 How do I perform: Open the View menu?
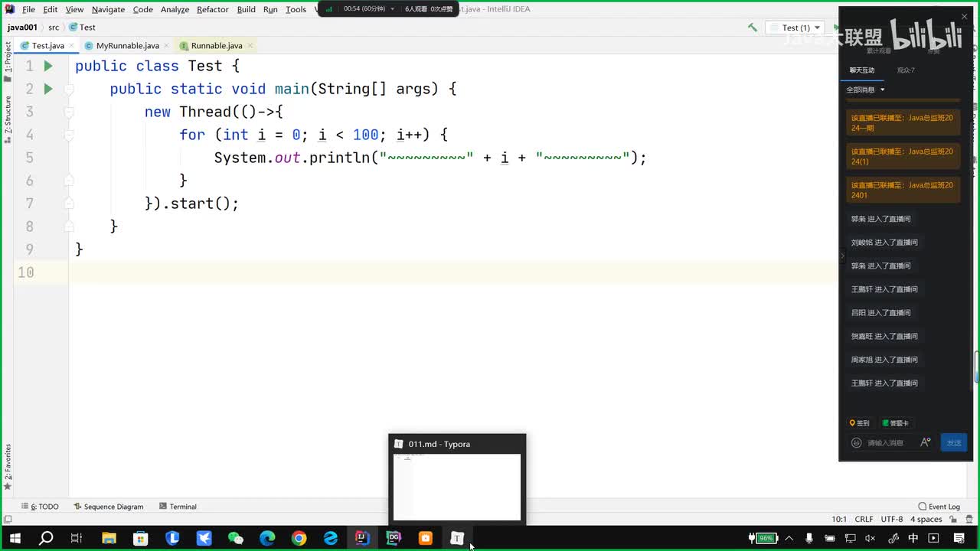74,9
